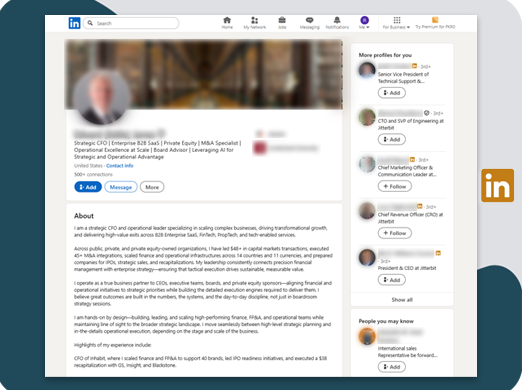Add the CTO and SVP of Engineering
This screenshot has height=390, width=522.
pyautogui.click(x=392, y=139)
